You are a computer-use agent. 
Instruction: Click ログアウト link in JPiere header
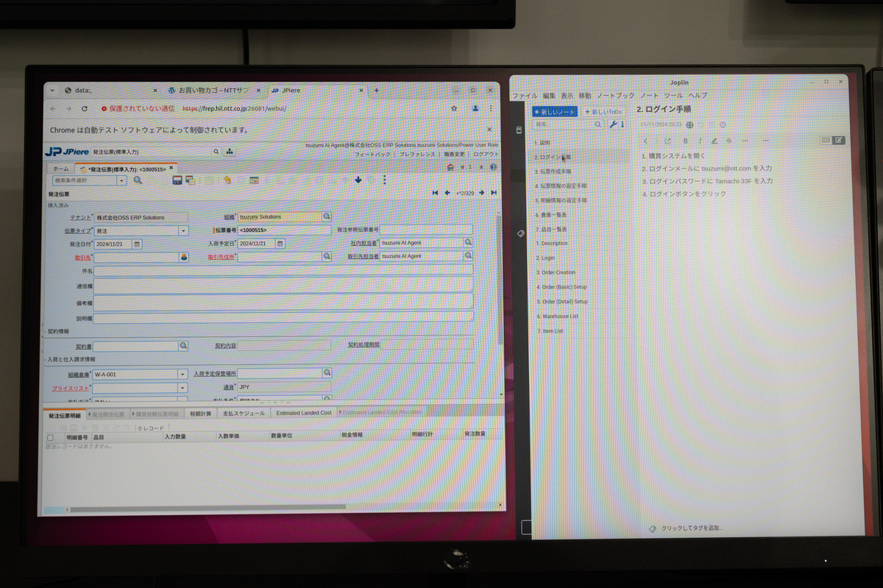(485, 155)
